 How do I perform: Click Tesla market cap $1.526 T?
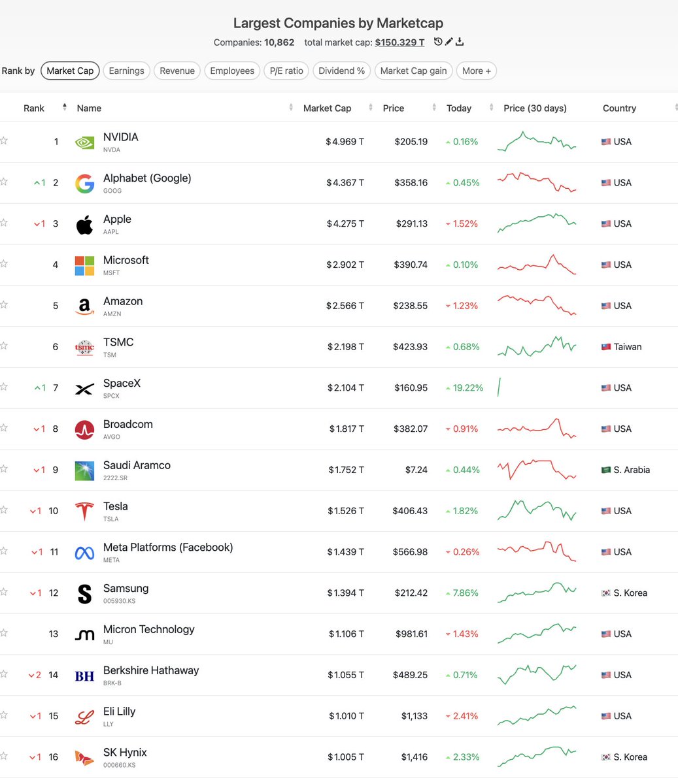point(346,511)
